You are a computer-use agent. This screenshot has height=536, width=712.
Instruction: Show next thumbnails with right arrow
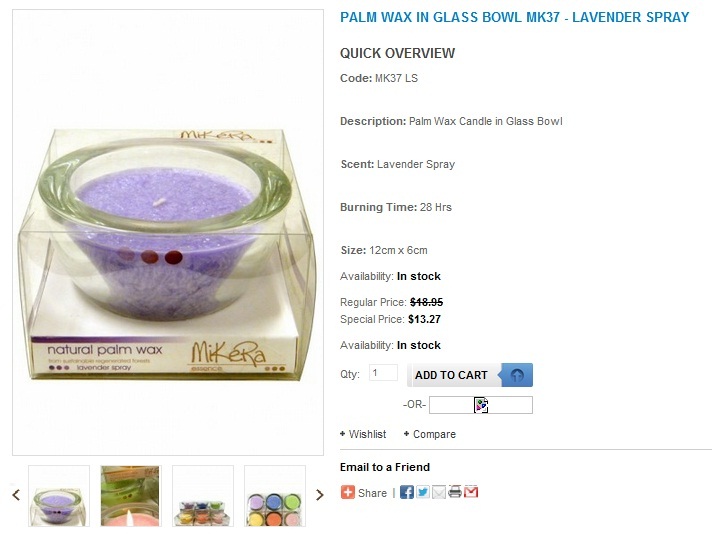[320, 495]
